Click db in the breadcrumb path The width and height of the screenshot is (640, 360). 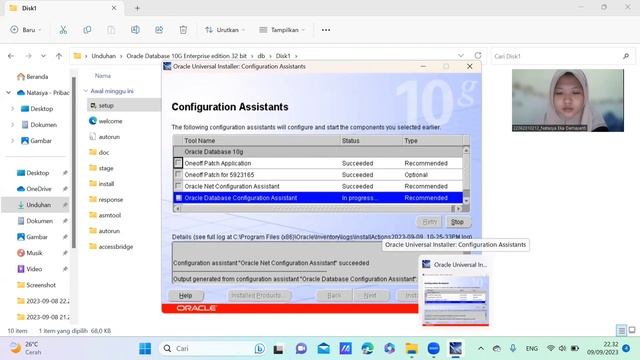tap(261, 56)
